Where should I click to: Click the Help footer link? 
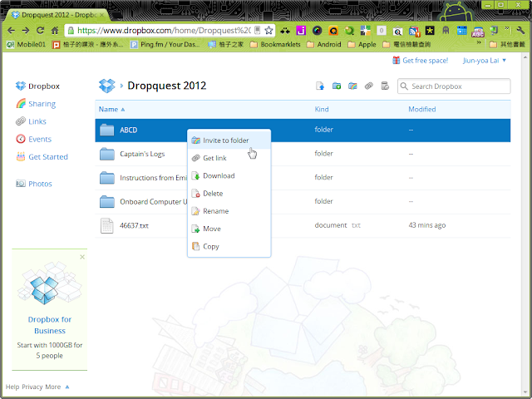pyautogui.click(x=12, y=387)
